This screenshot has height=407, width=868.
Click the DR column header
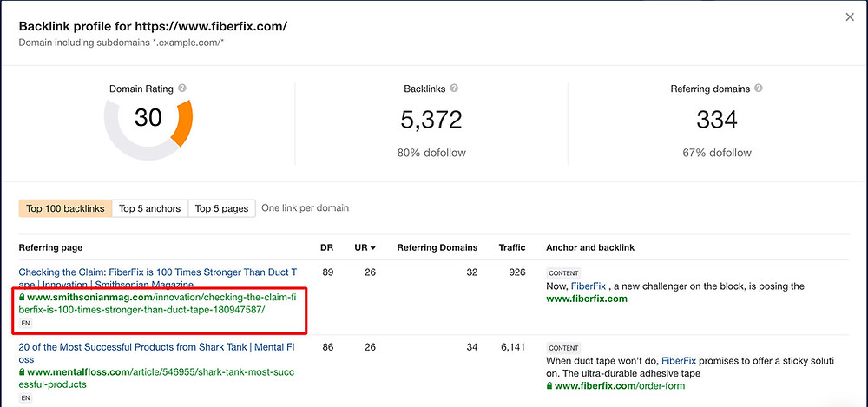[326, 247]
